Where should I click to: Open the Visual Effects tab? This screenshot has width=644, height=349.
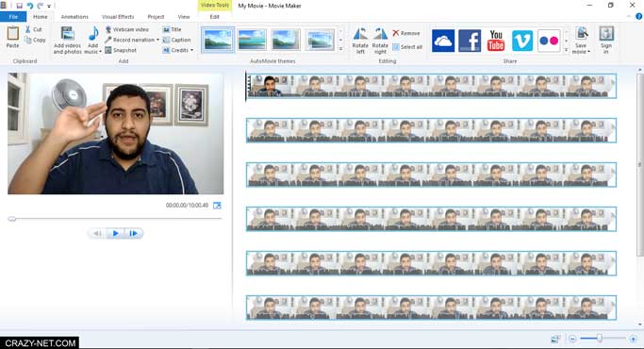click(118, 17)
